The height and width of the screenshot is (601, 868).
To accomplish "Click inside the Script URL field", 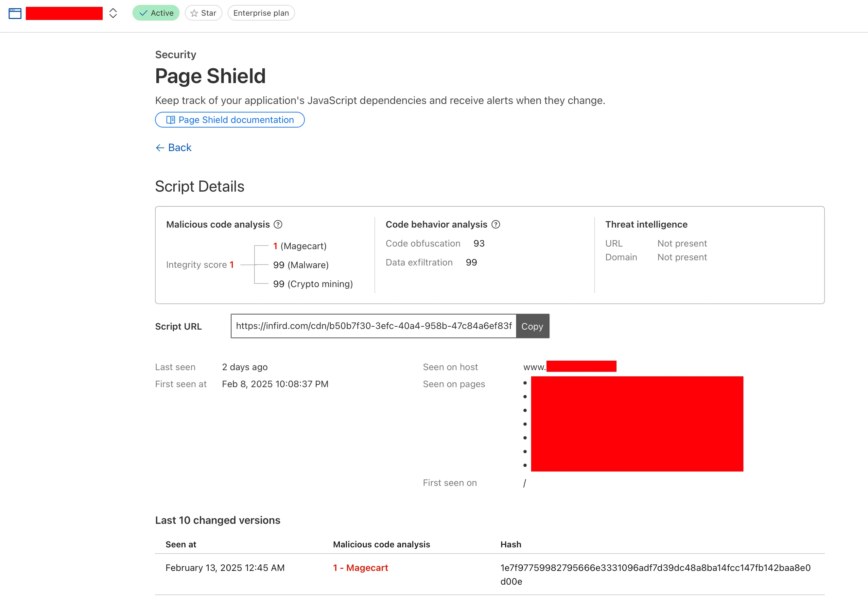I will tap(373, 326).
